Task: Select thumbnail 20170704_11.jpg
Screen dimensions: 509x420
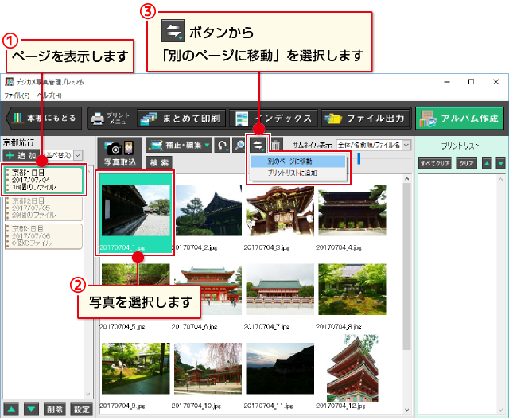Action: point(280,368)
